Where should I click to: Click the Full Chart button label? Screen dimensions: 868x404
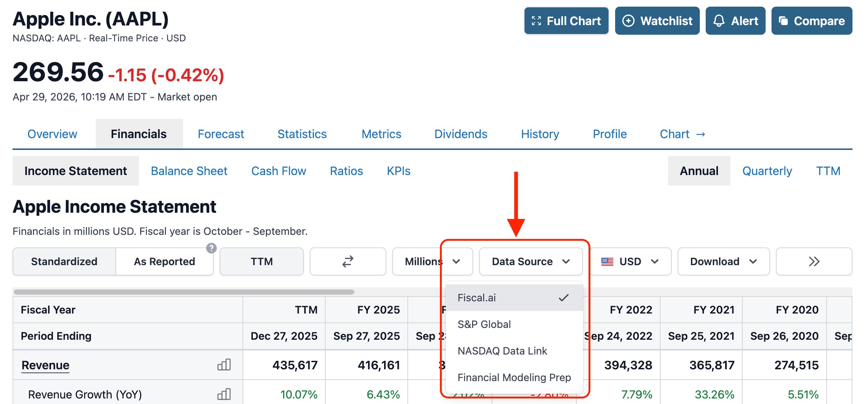(574, 21)
